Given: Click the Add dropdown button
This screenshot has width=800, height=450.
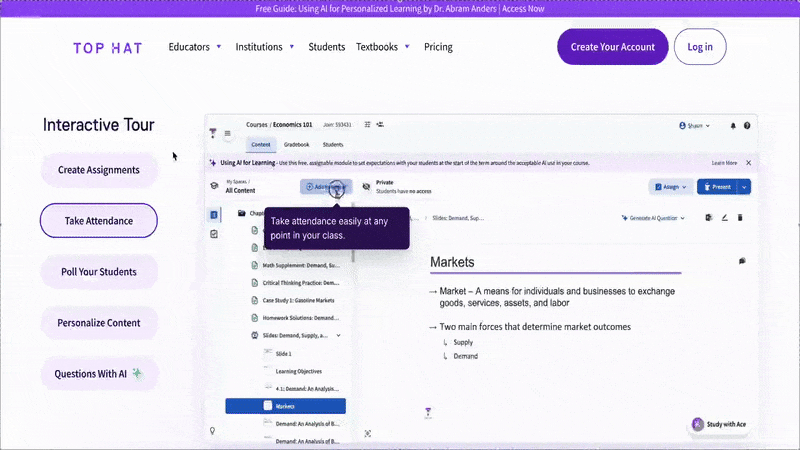Looking at the screenshot, I should pos(326,187).
